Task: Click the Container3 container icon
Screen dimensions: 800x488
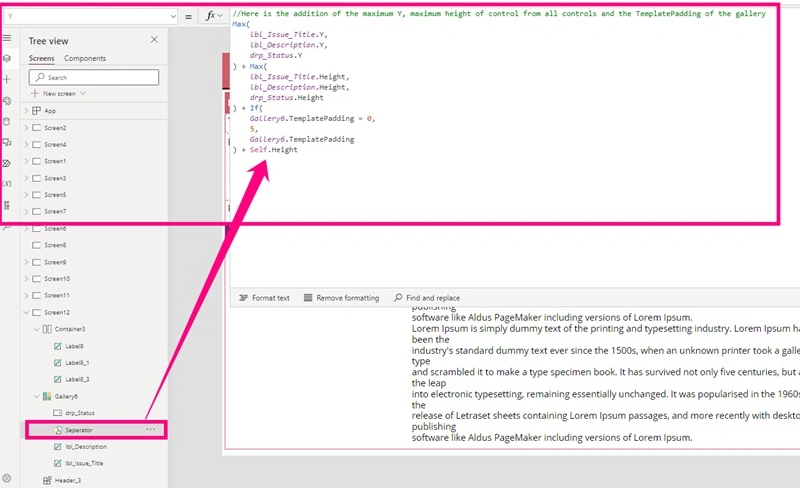Action: click(x=47, y=329)
